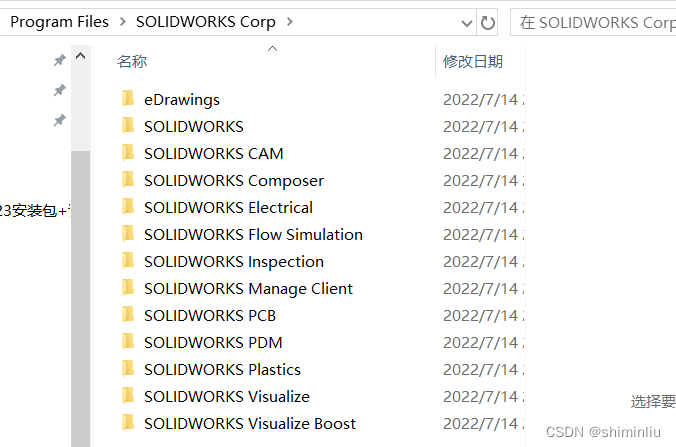Image resolution: width=676 pixels, height=447 pixels.
Task: Expand the chevron after Program Files
Action: (122, 22)
